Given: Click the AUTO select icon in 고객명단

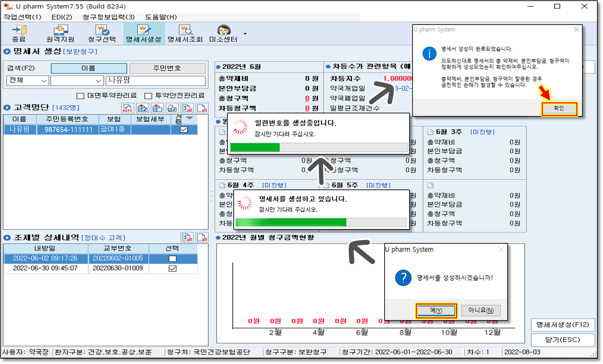Looking at the screenshot, I should [128, 108].
